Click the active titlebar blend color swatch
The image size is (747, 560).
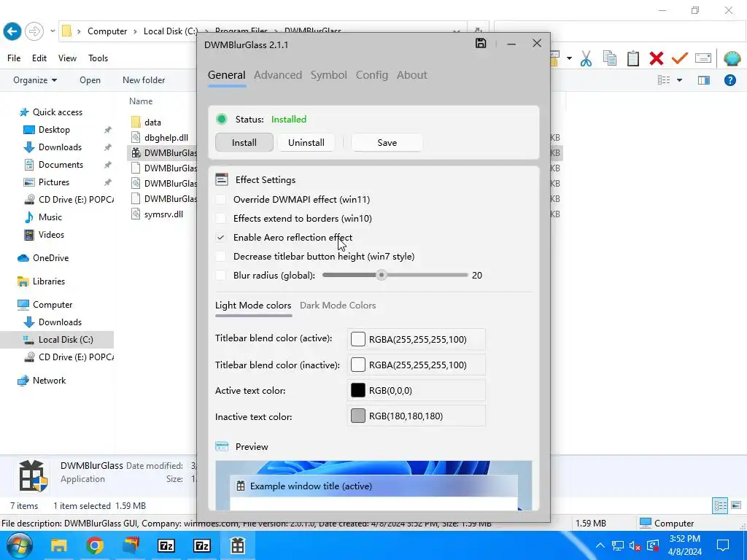click(357, 339)
